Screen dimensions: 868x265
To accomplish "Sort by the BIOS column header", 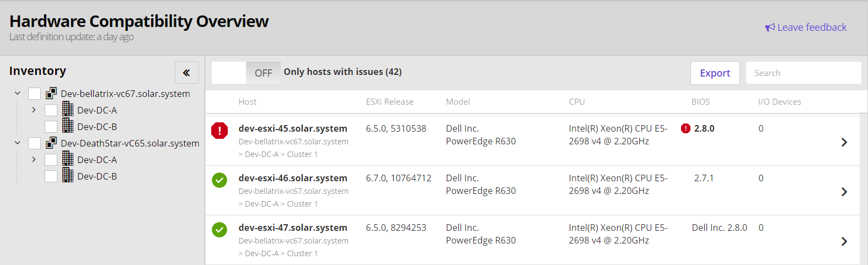I will click(700, 102).
